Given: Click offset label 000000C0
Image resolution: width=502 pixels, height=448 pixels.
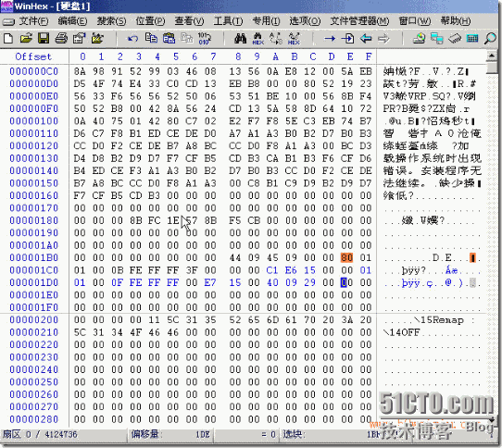Looking at the screenshot, I should (34, 71).
